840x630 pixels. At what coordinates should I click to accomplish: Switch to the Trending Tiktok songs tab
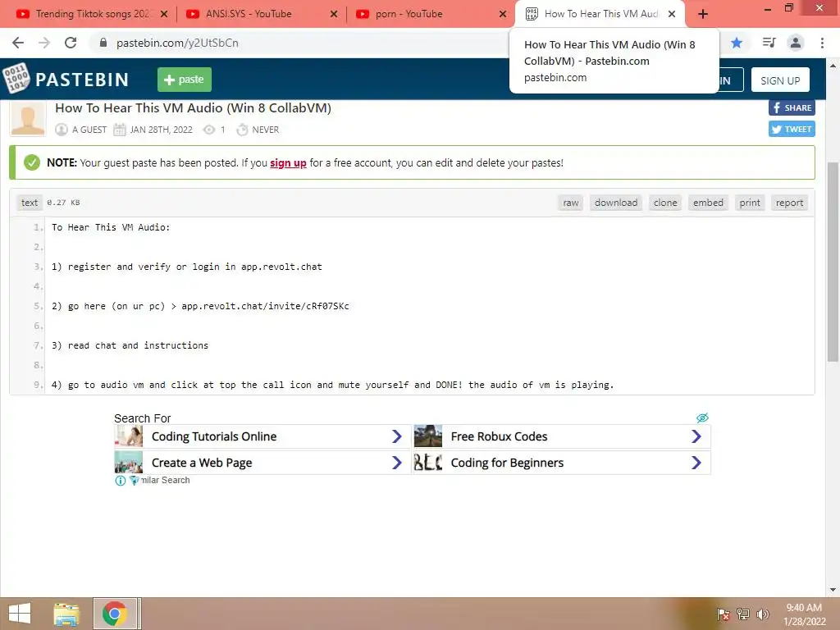[x=92, y=14]
